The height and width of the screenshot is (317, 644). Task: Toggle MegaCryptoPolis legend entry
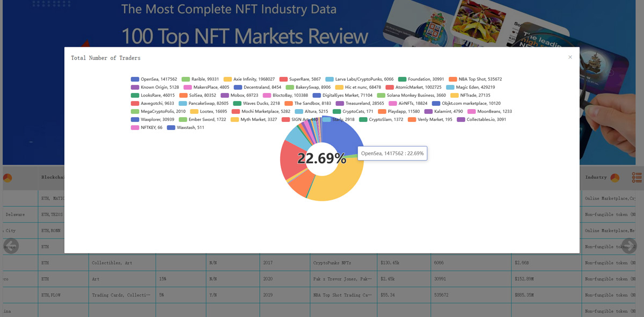pos(158,111)
